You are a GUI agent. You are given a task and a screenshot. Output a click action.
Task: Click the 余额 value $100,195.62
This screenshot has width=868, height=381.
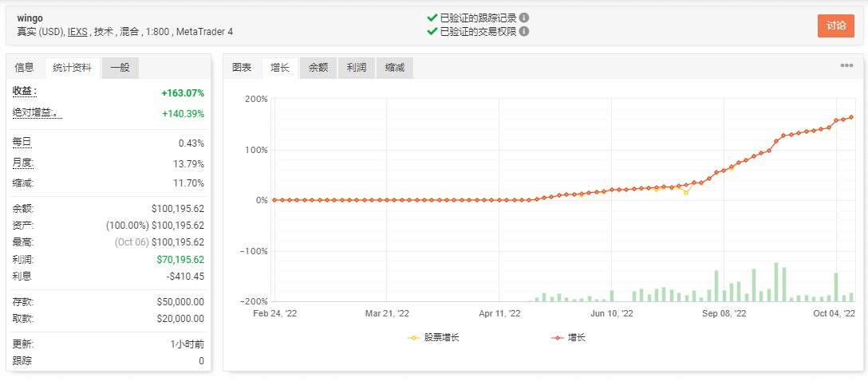pyautogui.click(x=178, y=209)
